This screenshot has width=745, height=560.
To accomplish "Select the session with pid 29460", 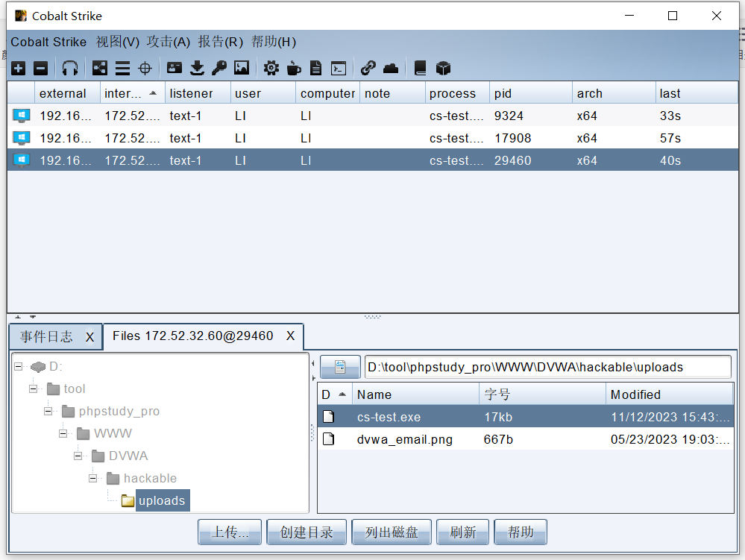I will click(373, 160).
